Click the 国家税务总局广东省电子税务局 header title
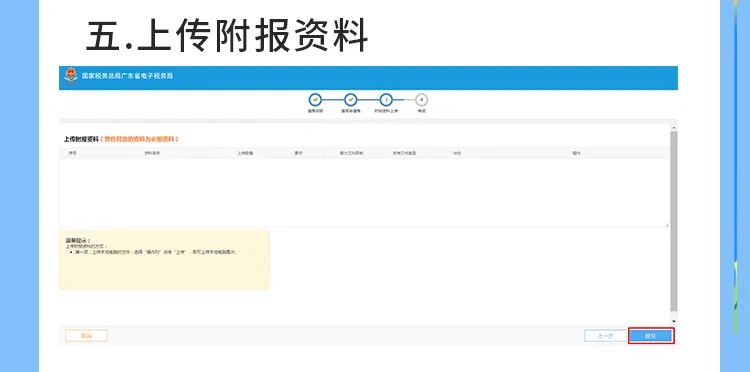750x372 pixels. (x=127, y=76)
